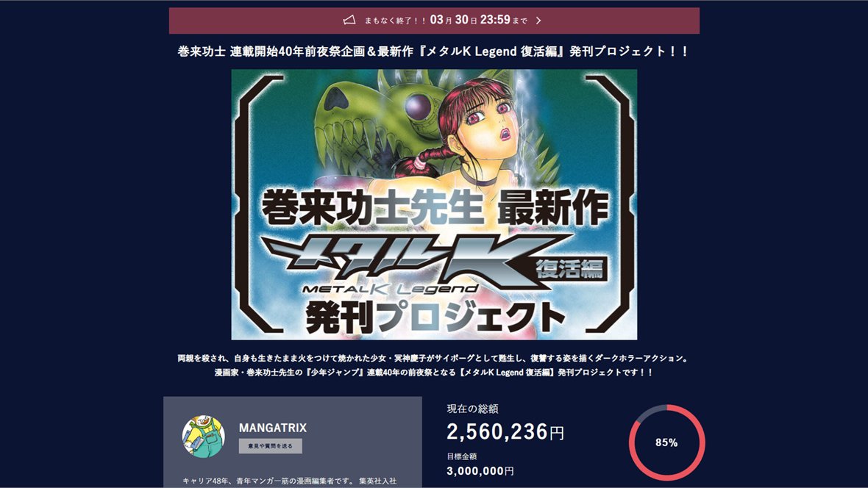Click the 復活編 badge in the artwork

(x=572, y=268)
